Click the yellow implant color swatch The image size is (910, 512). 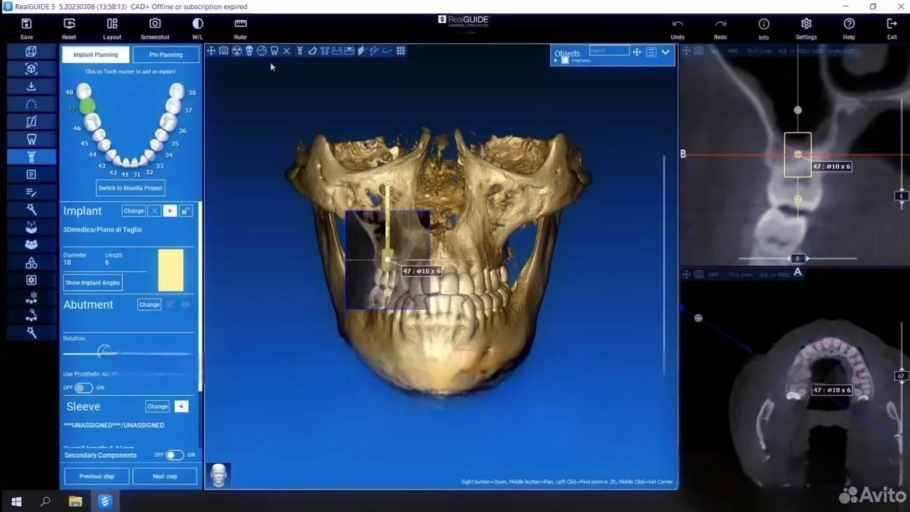pyautogui.click(x=171, y=270)
